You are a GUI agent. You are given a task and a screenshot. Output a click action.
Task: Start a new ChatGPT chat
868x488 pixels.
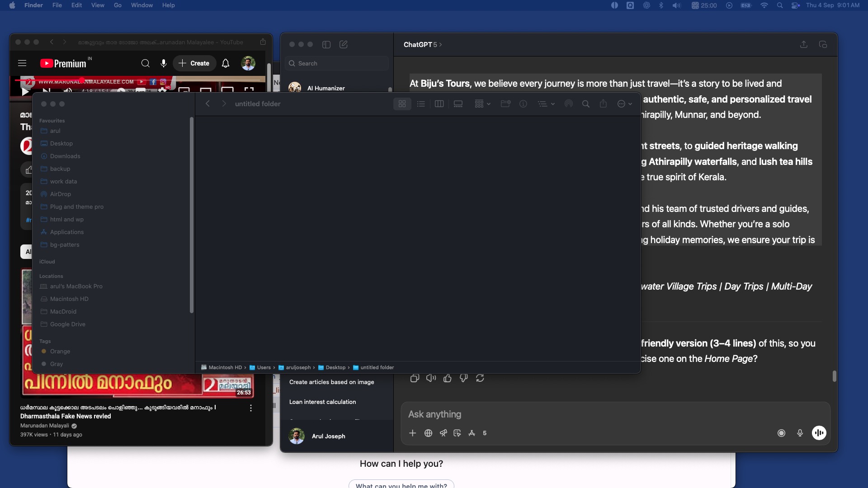point(344,44)
